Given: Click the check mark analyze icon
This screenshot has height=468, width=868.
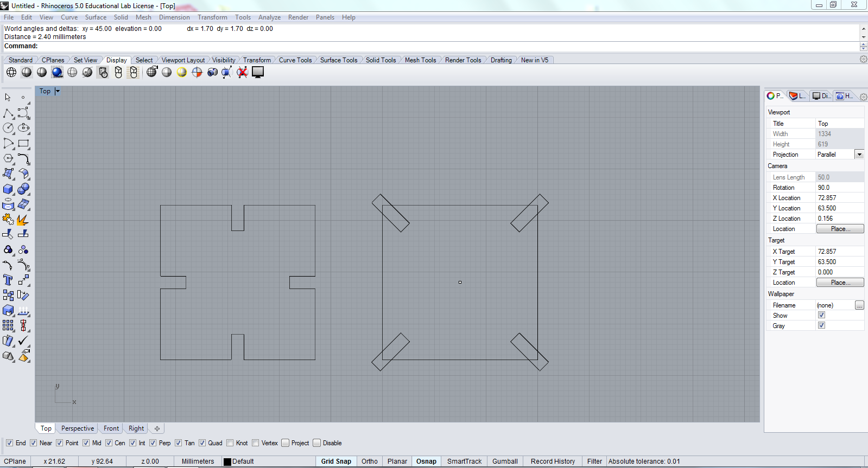Looking at the screenshot, I should click(23, 341).
